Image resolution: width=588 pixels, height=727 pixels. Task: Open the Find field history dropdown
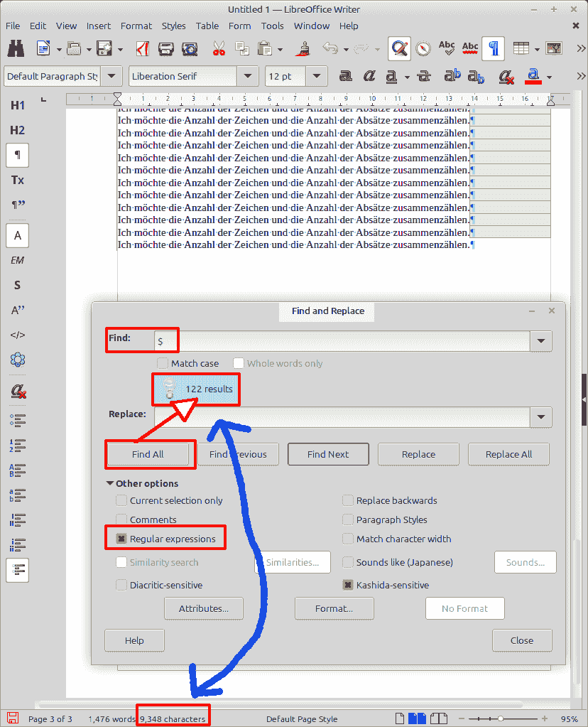541,341
